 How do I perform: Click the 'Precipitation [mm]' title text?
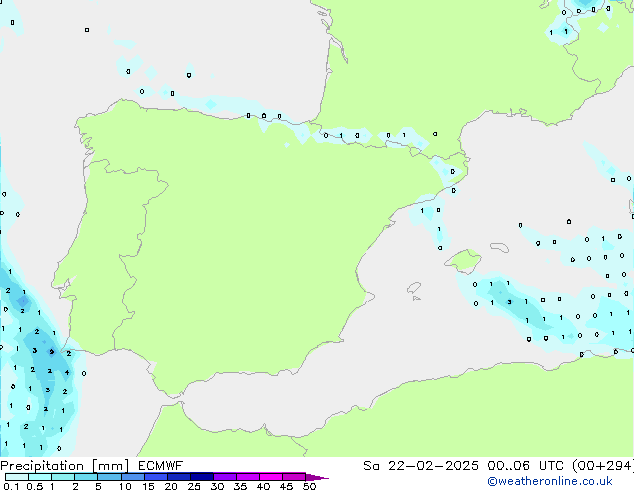65,466
